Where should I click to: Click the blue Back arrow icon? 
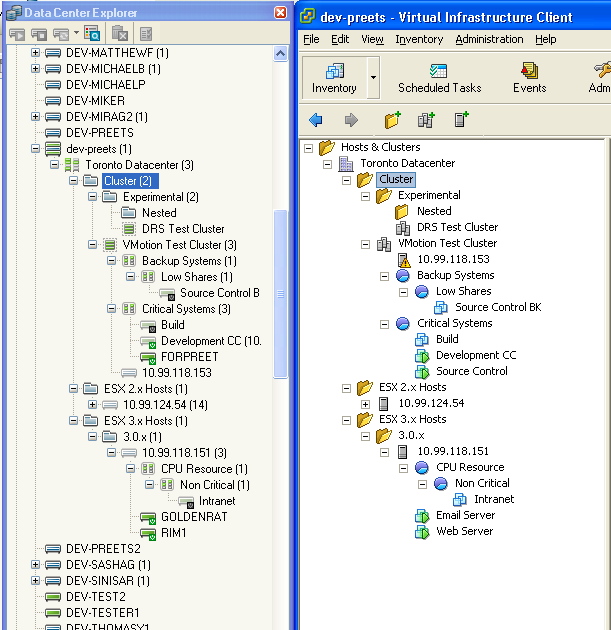click(x=316, y=120)
